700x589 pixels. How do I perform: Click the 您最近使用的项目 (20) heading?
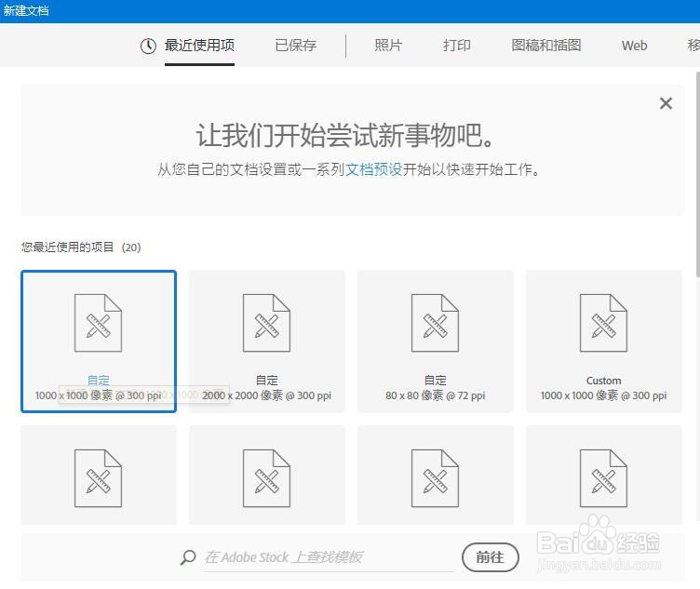[81, 248]
